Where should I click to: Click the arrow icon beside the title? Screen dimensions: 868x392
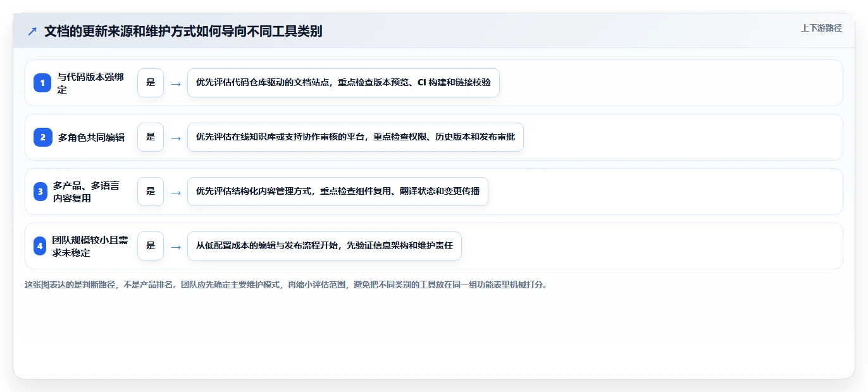coord(32,31)
